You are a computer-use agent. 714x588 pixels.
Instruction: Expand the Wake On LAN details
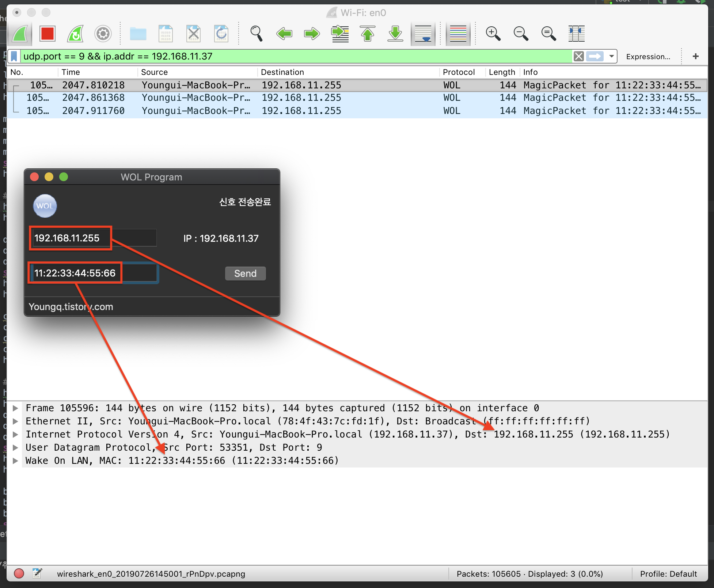pyautogui.click(x=15, y=461)
